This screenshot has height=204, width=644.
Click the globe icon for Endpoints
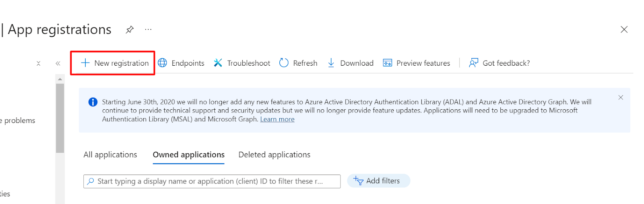[162, 63]
